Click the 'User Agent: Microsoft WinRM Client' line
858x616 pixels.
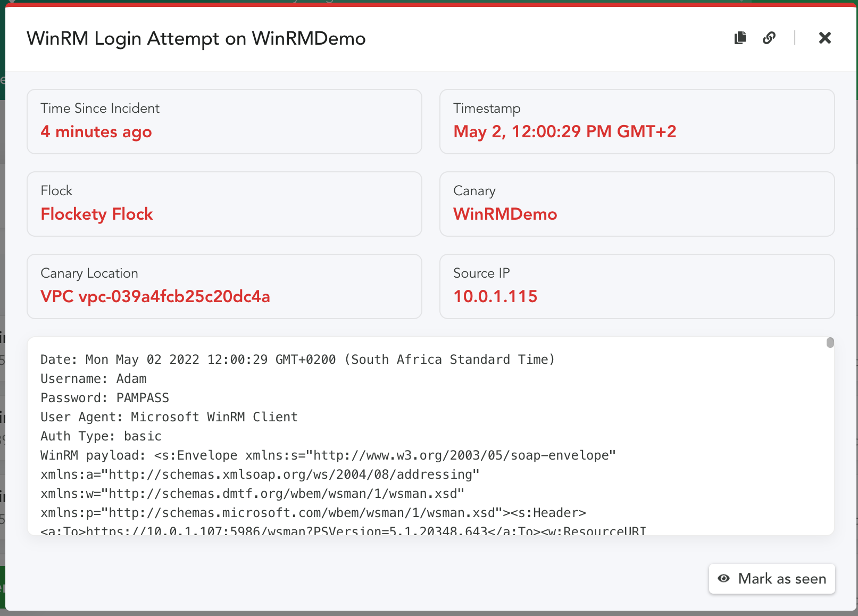pos(169,417)
